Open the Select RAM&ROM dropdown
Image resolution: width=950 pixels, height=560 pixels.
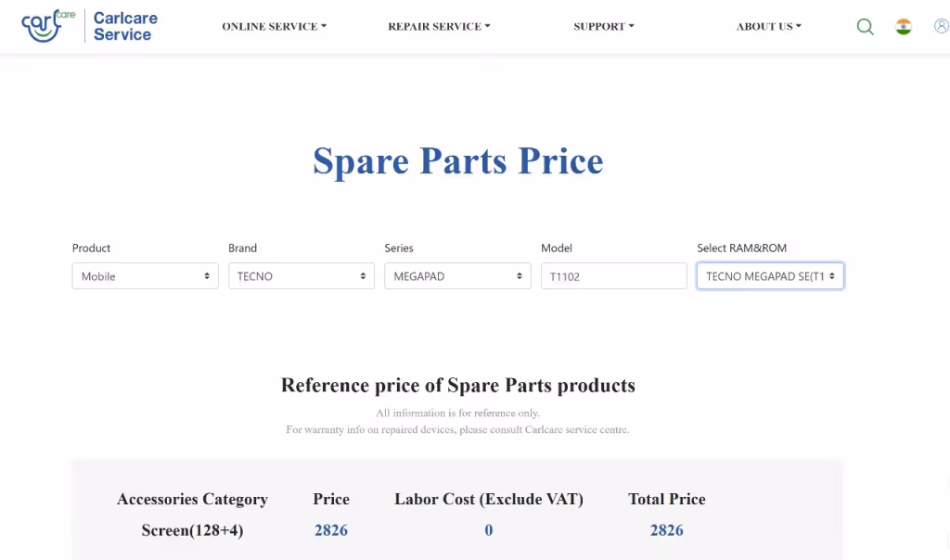[x=770, y=276]
